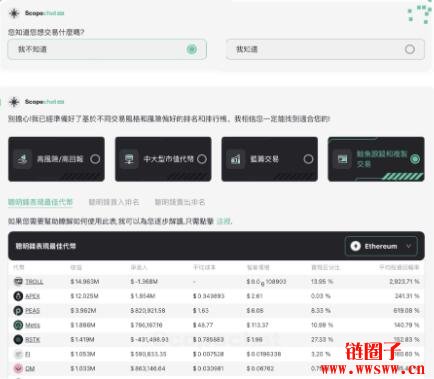The image size is (434, 379).
Task: Choose the 我不知道 option box
Action: tap(107, 49)
